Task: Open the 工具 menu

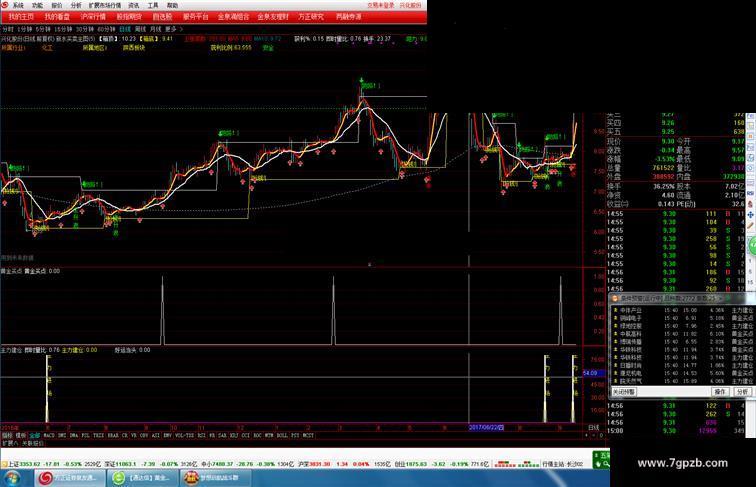Action: [153, 5]
